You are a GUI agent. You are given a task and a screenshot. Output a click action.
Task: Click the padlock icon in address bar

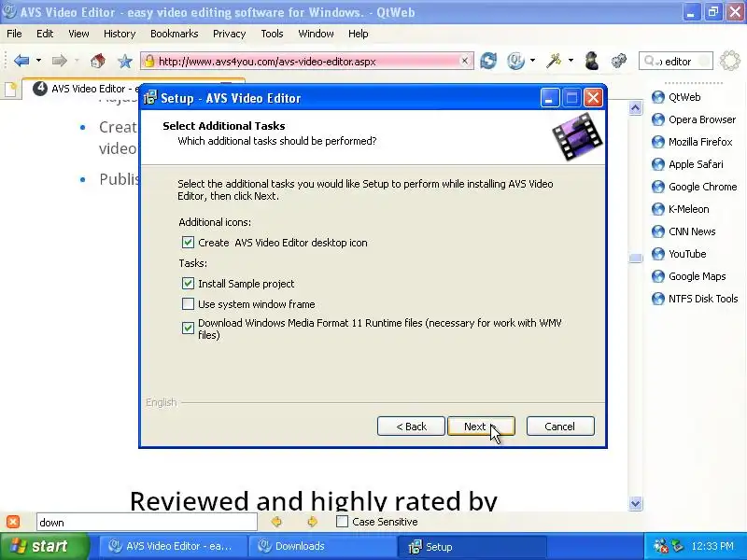(x=149, y=61)
